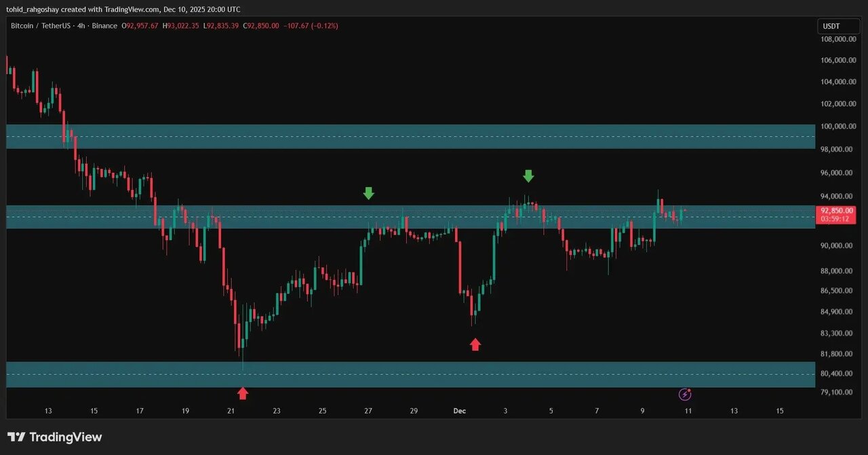
Task: Click the Dec label on time axis
Action: point(460,411)
